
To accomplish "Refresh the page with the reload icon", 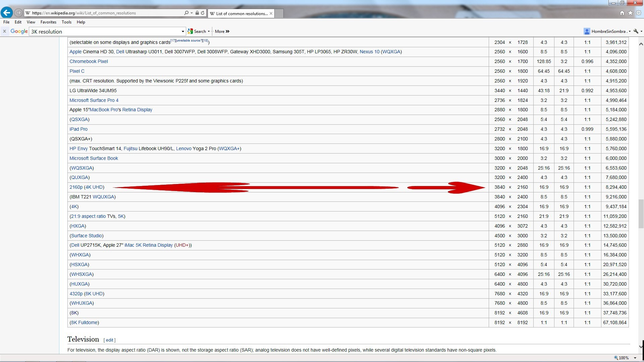I will click(x=203, y=13).
